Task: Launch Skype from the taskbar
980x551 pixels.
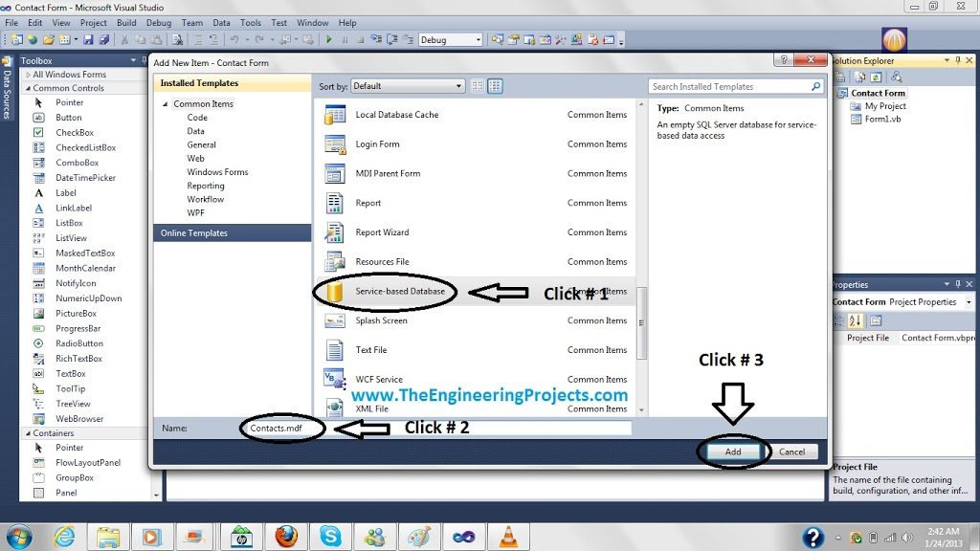Action: tap(330, 537)
